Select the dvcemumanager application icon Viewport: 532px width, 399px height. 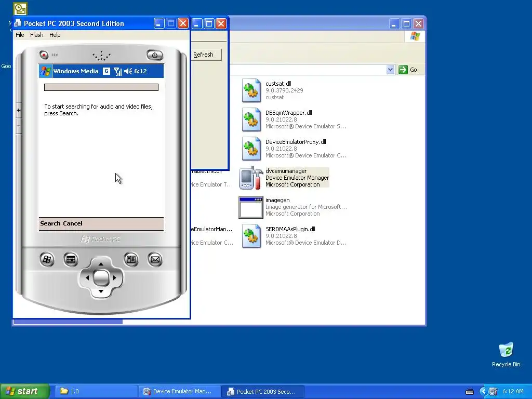[x=251, y=178]
